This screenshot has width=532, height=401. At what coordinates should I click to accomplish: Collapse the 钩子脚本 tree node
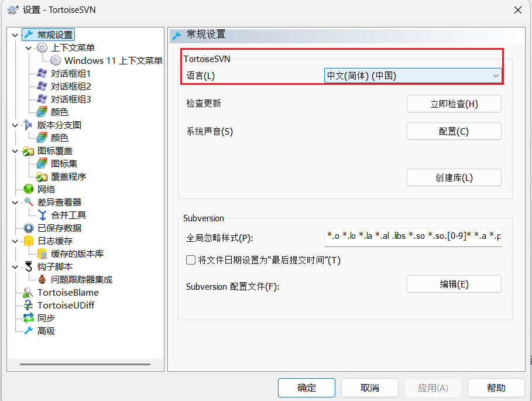pyautogui.click(x=15, y=267)
